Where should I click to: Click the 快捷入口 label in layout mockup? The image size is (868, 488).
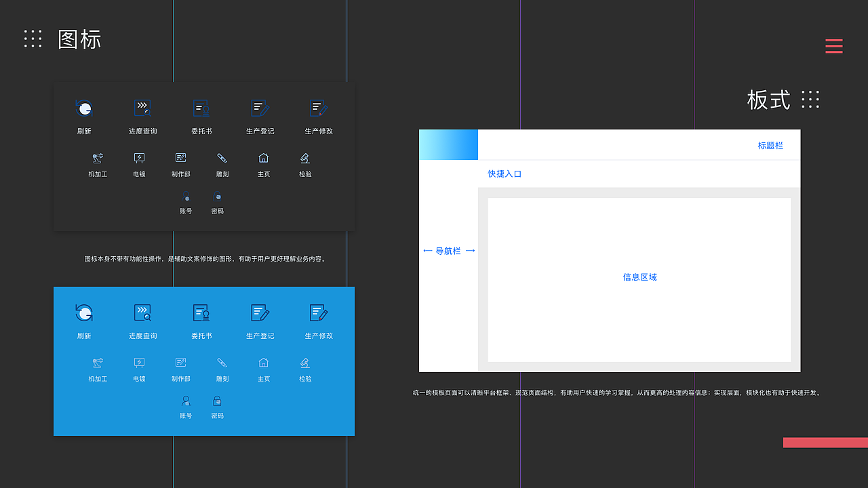[505, 174]
